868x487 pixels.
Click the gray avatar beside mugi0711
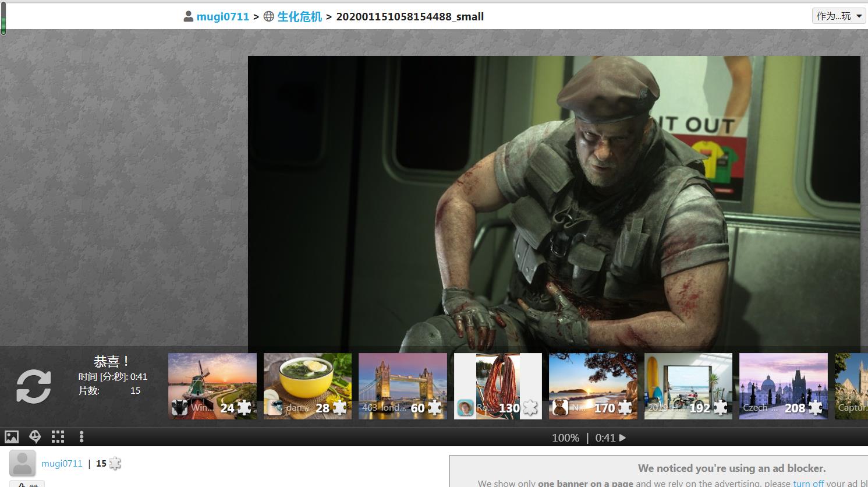(x=23, y=464)
